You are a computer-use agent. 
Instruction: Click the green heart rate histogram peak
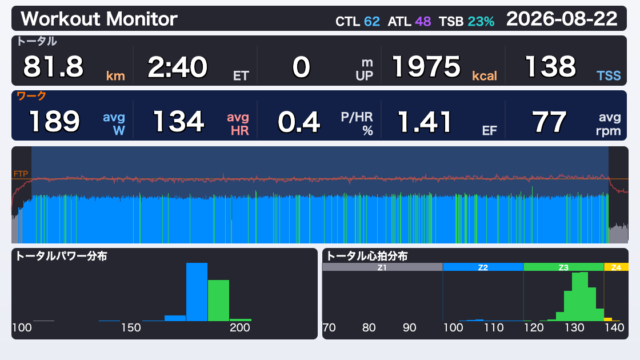pyautogui.click(x=580, y=296)
